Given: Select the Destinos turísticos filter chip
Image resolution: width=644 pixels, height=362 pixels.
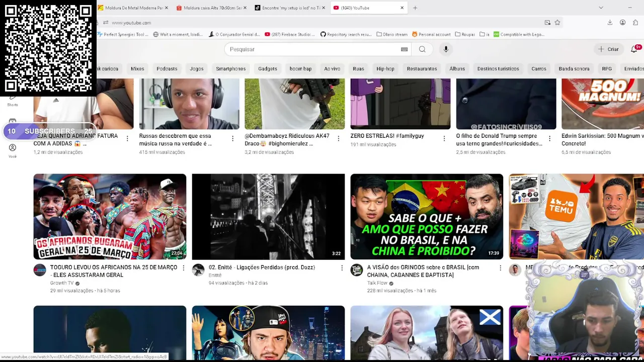Looking at the screenshot, I should pyautogui.click(x=498, y=69).
